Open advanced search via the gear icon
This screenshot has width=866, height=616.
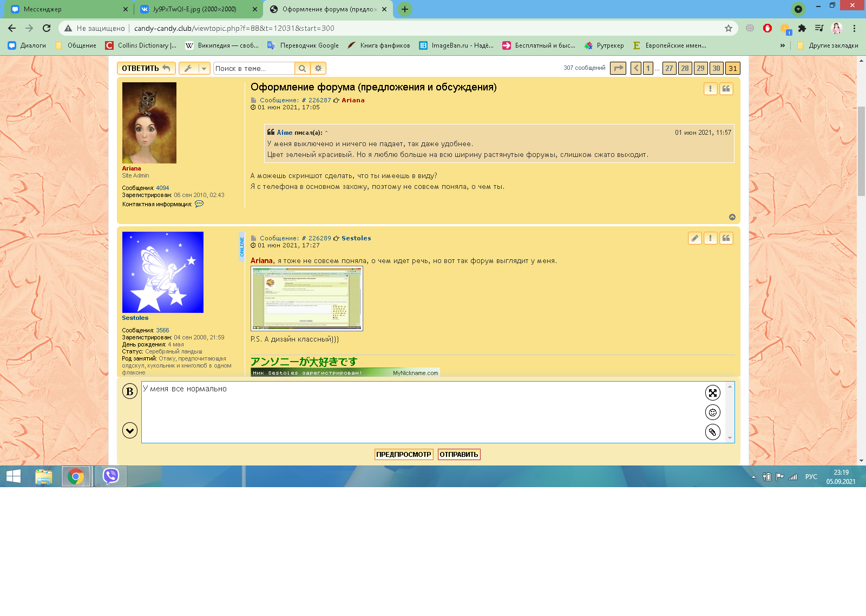[x=318, y=68]
